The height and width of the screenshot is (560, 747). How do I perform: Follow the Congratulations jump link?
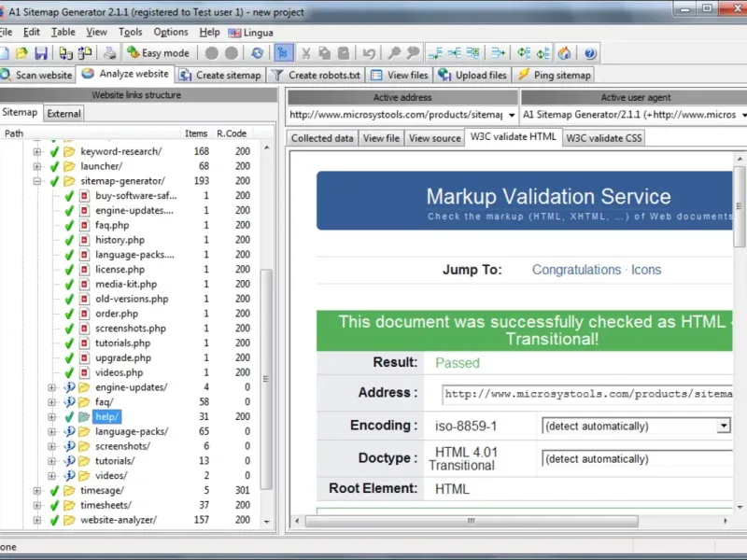[576, 270]
